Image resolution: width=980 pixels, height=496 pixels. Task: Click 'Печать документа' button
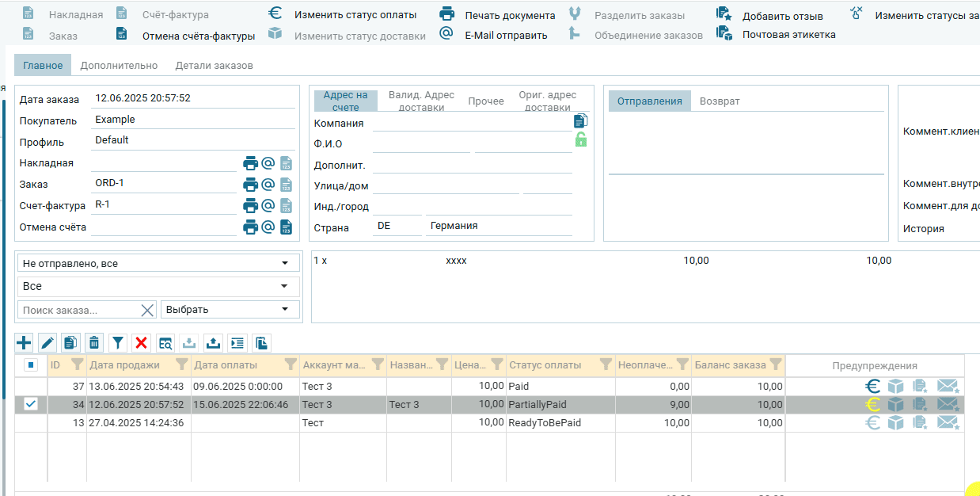pos(509,16)
